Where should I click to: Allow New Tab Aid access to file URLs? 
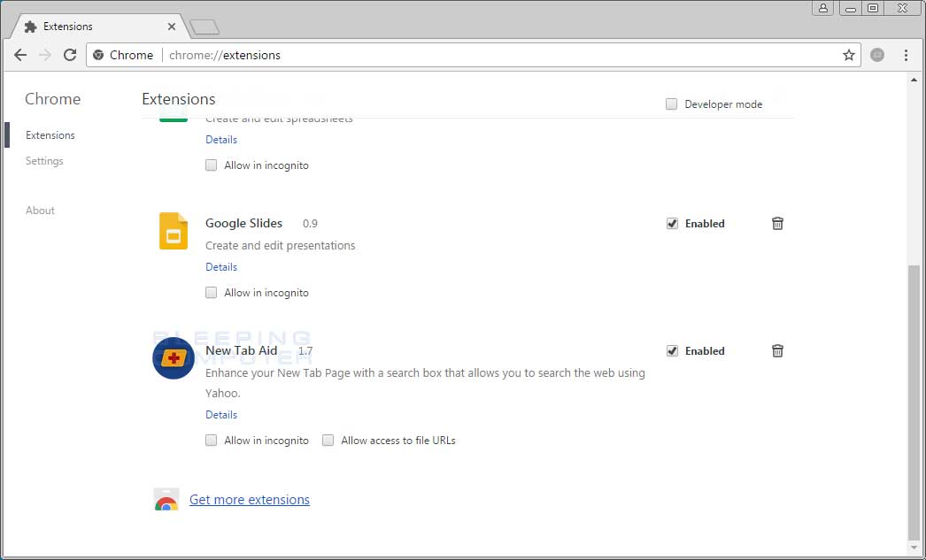328,440
